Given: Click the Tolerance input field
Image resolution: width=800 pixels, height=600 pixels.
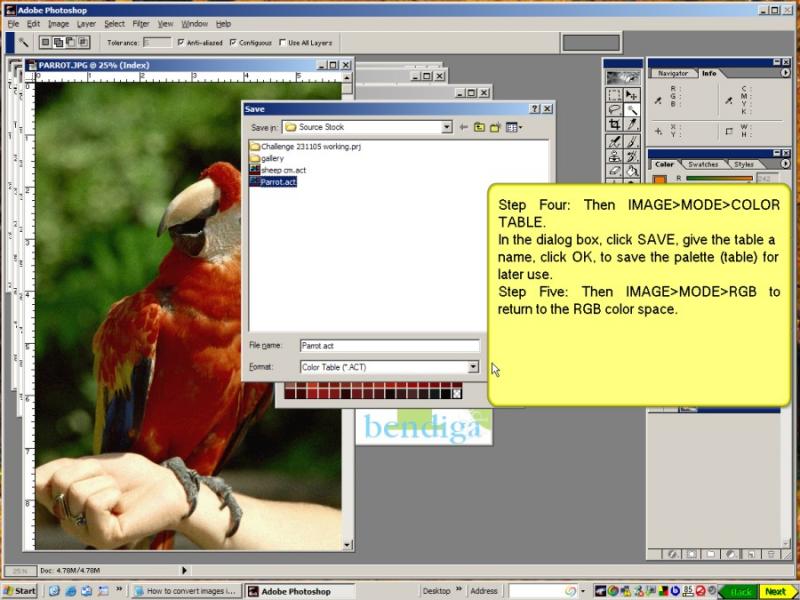Looking at the screenshot, I should pos(157,42).
